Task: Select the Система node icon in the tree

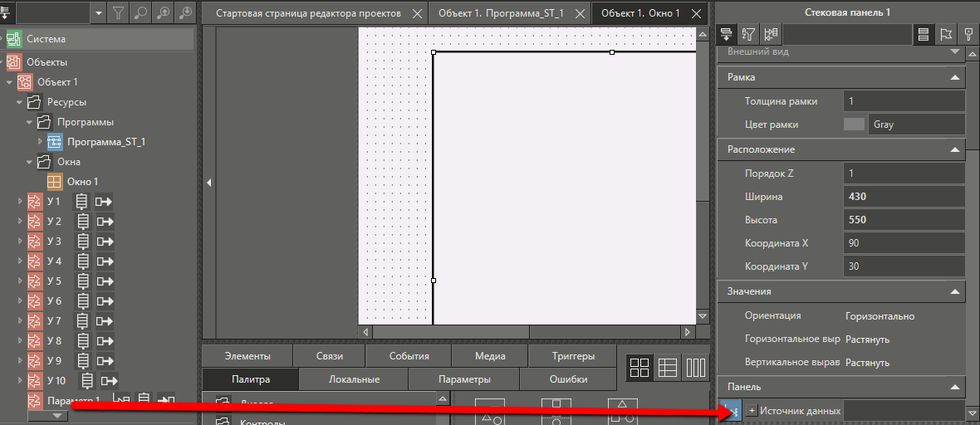Action: tap(13, 39)
